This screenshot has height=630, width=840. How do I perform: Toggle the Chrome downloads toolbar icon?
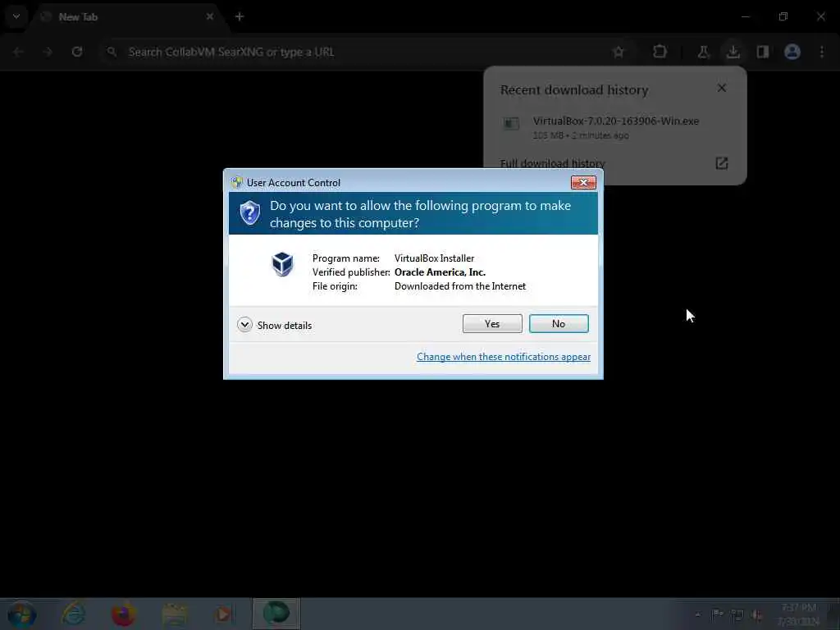click(733, 52)
